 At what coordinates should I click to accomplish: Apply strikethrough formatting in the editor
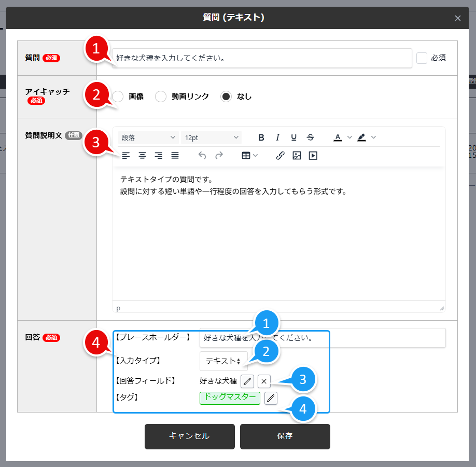pyautogui.click(x=310, y=137)
